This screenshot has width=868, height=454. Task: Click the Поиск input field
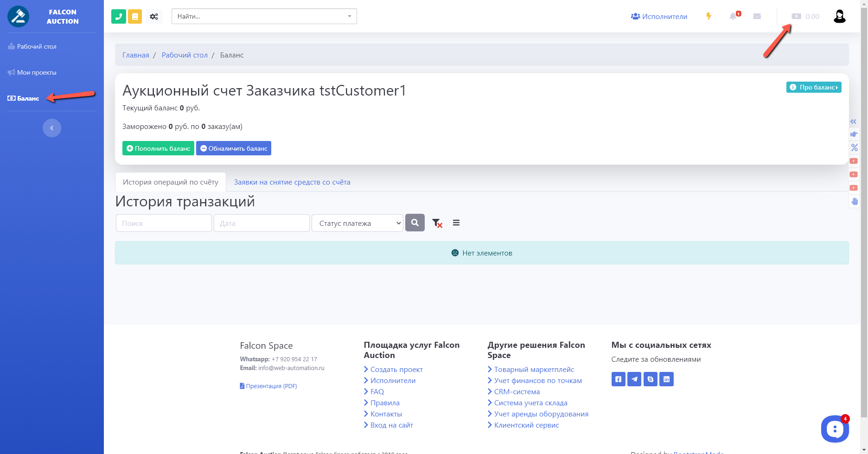point(164,223)
